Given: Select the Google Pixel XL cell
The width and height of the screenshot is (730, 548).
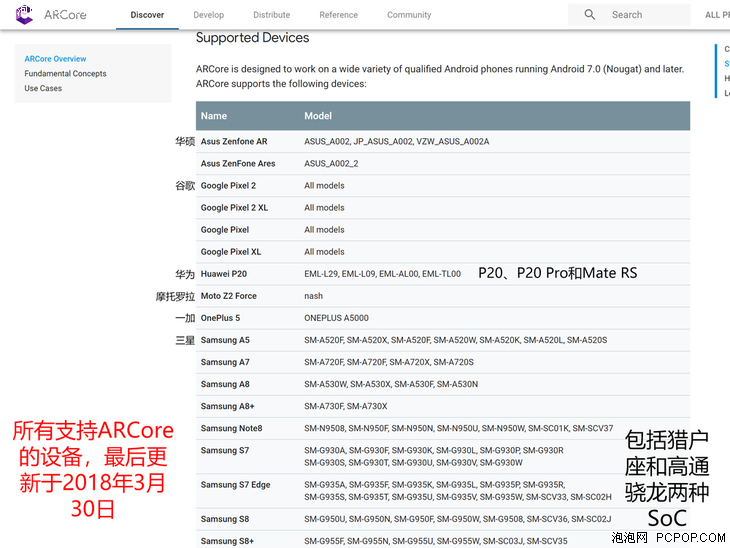Looking at the screenshot, I should pyautogui.click(x=230, y=252).
